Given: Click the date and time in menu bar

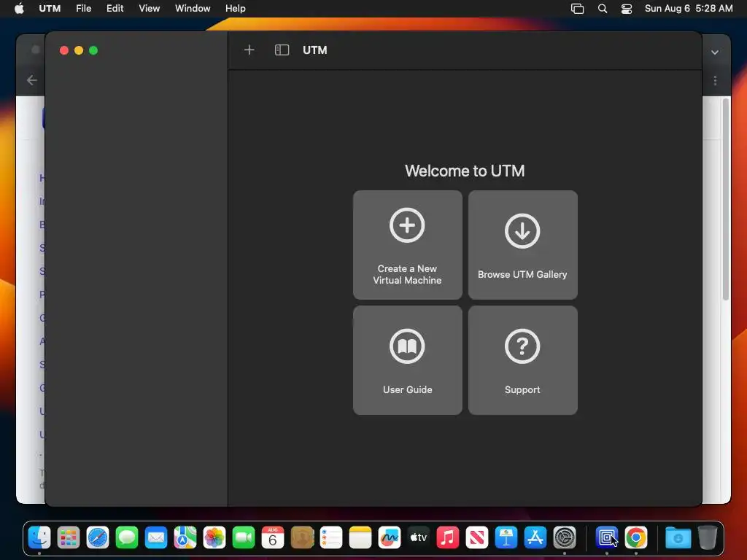Looking at the screenshot, I should tap(689, 9).
